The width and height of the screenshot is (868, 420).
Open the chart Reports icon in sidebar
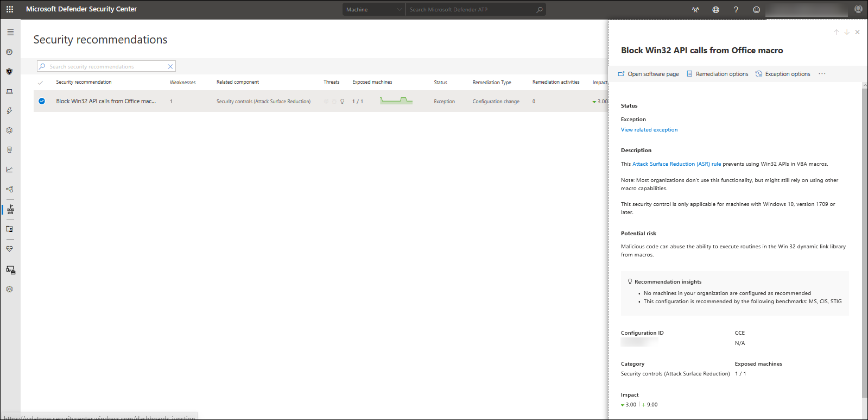point(9,170)
